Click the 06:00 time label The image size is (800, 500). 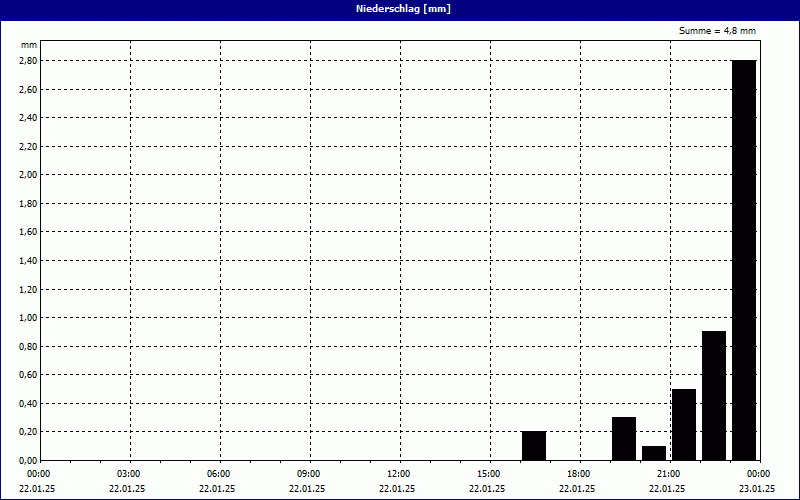point(218,474)
